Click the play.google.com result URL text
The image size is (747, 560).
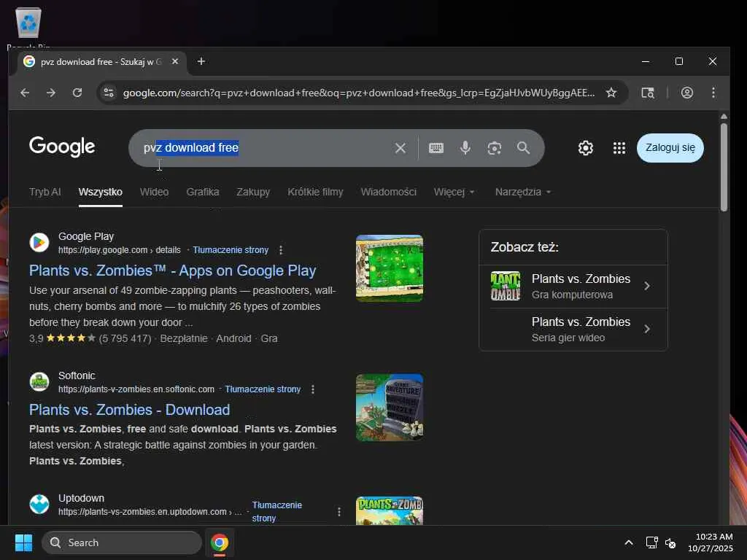pyautogui.click(x=119, y=250)
